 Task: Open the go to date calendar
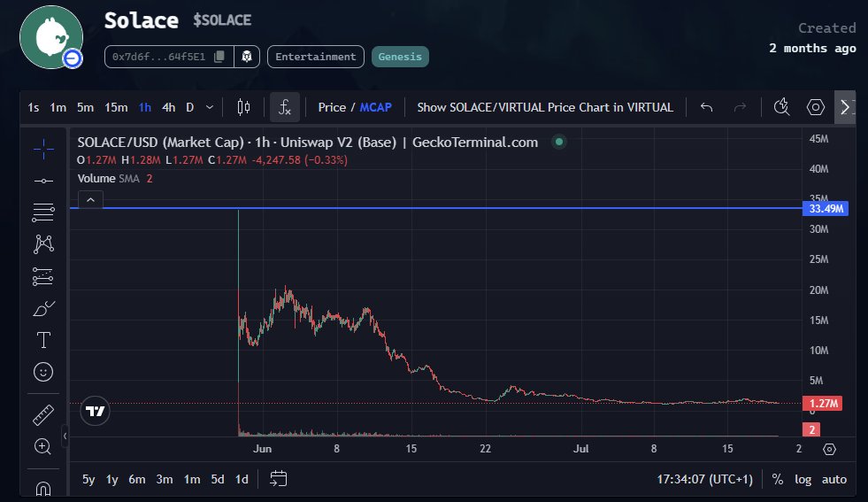(x=279, y=479)
